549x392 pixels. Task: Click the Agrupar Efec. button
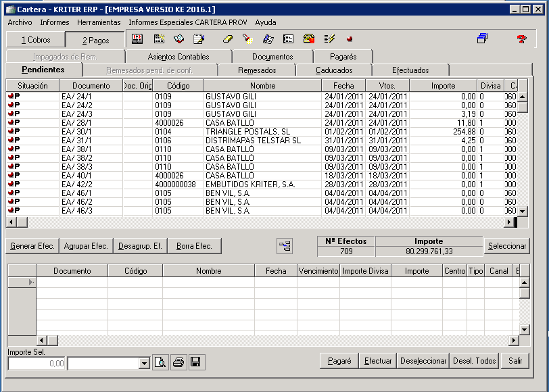click(86, 246)
